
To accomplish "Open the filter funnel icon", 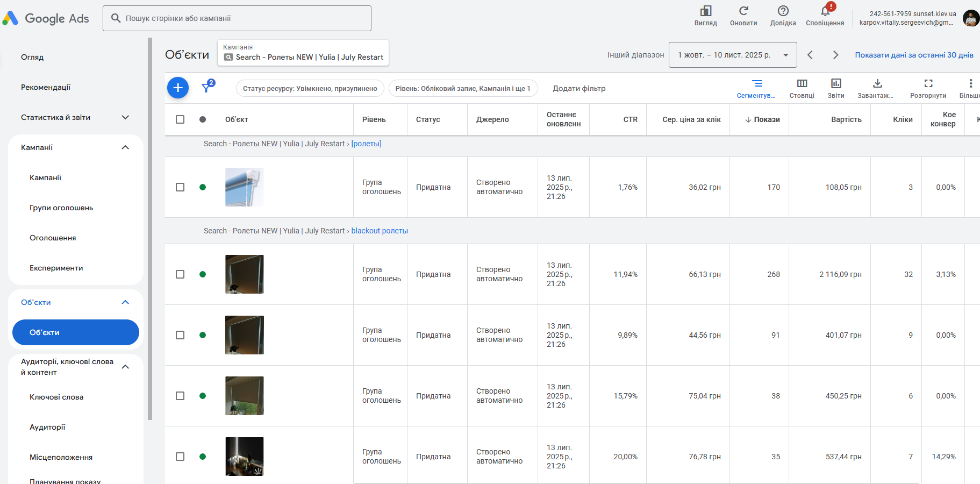I will click(x=207, y=87).
